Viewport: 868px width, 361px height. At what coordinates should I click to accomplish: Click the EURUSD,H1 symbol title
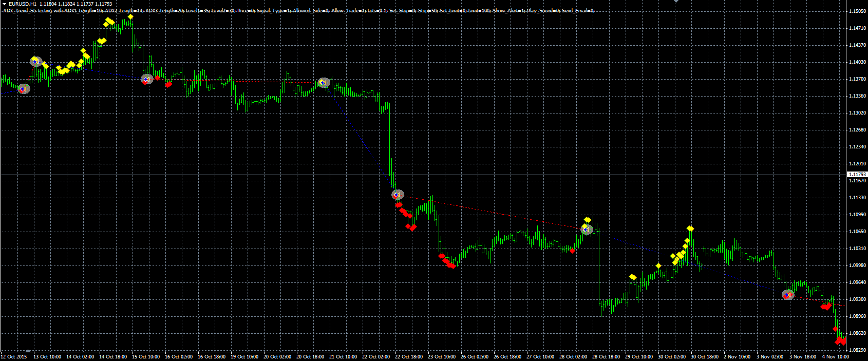(23, 4)
